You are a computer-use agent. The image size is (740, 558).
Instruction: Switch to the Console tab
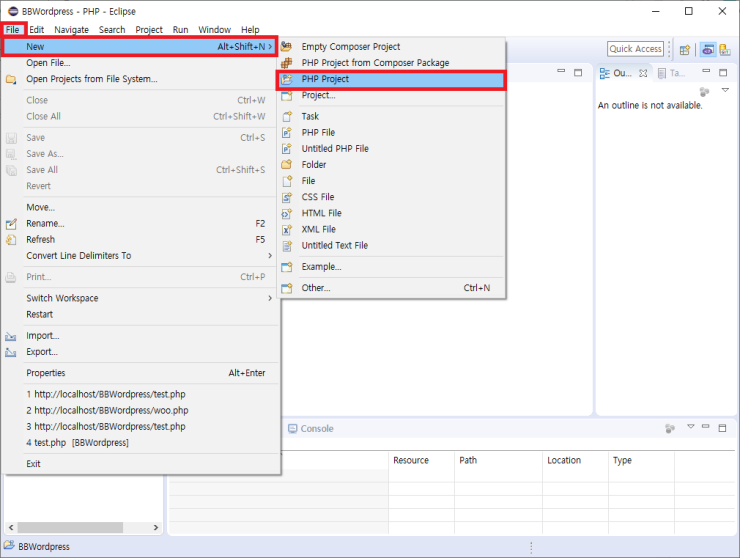316,429
